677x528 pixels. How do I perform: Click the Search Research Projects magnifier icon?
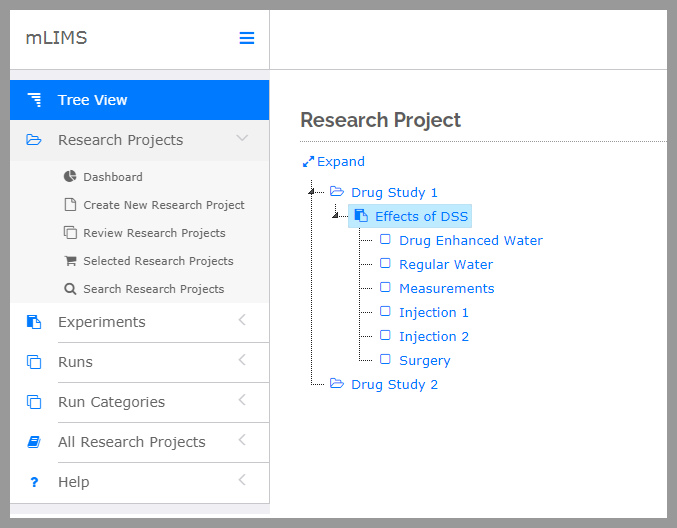tap(70, 289)
